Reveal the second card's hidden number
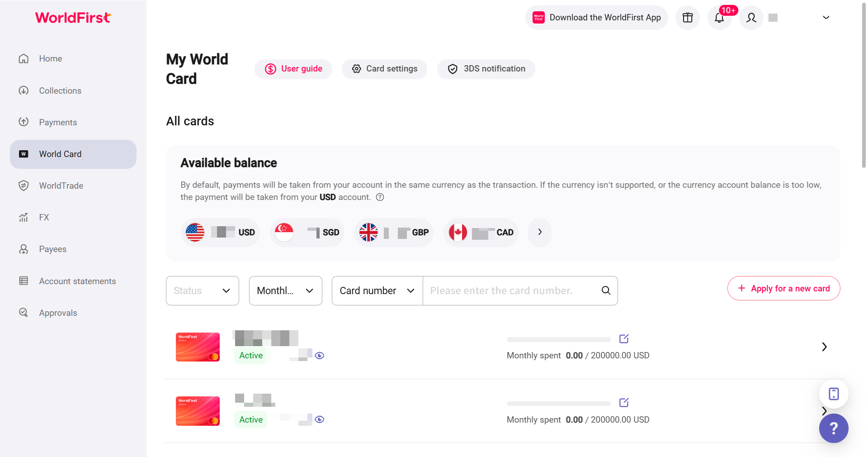The height and width of the screenshot is (457, 868). tap(320, 419)
